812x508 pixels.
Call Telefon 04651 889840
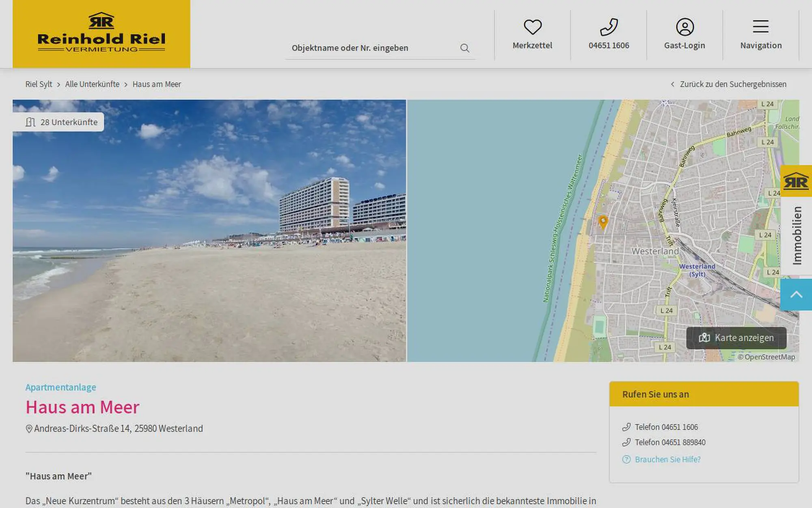coord(670,442)
